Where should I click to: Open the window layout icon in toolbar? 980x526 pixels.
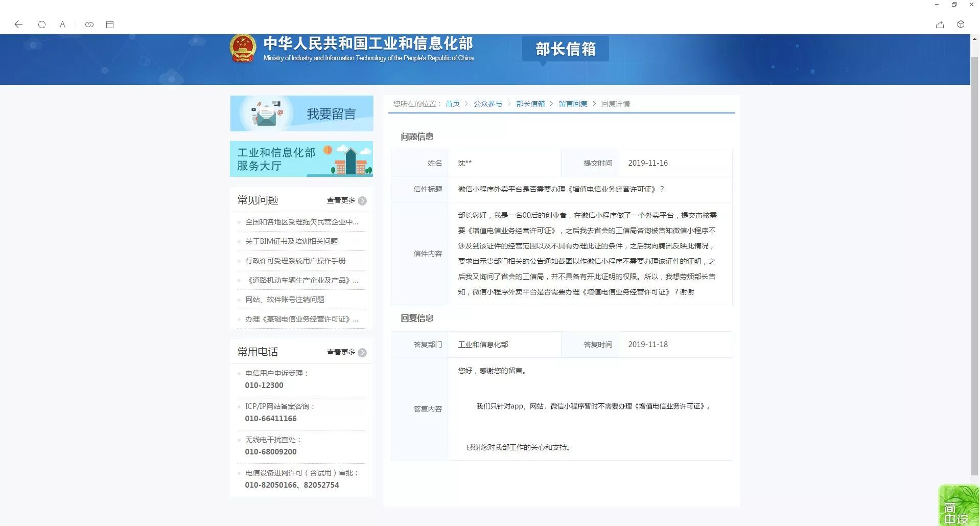point(110,25)
